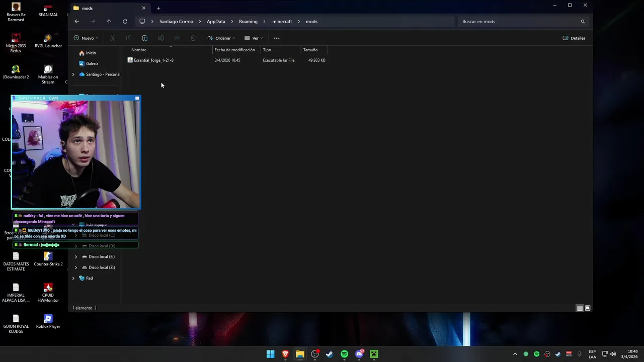The height and width of the screenshot is (362, 644).
Task: Expand Disco local (Z:) node
Action: (x=76, y=267)
